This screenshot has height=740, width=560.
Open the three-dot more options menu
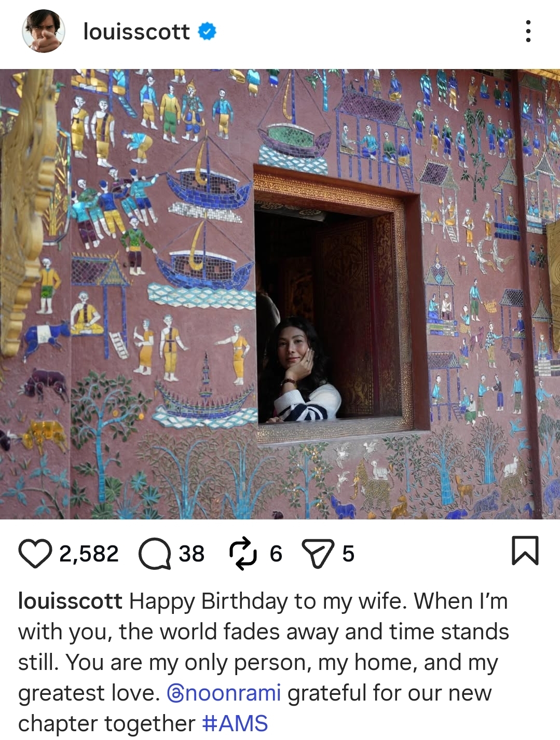click(x=528, y=31)
